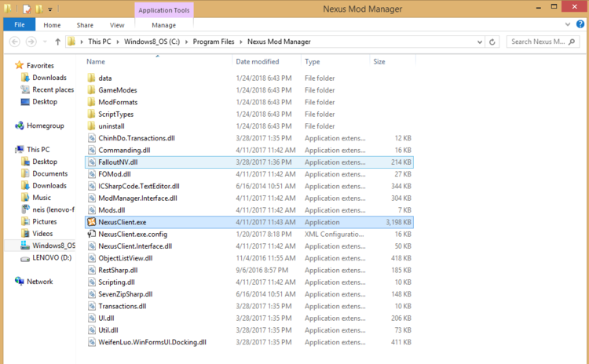589x364 pixels.
Task: Open the recent locations dropdown arrow
Action: [45, 42]
